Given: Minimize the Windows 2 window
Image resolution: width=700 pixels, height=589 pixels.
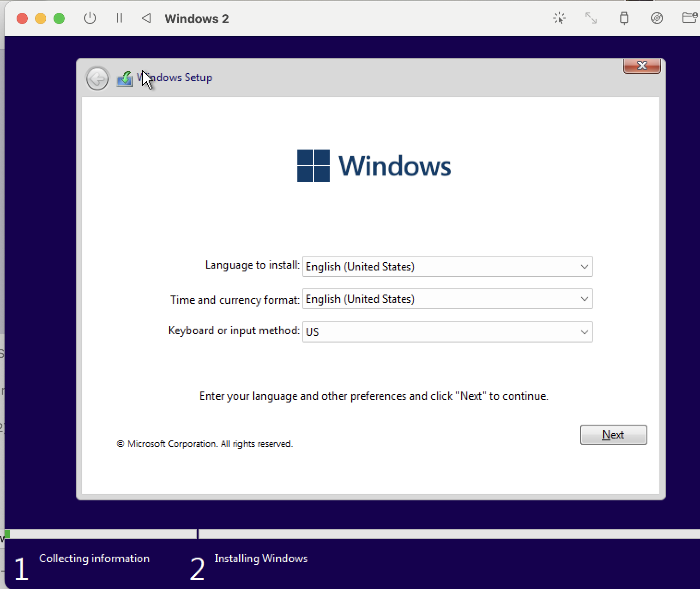Looking at the screenshot, I should tap(41, 18).
